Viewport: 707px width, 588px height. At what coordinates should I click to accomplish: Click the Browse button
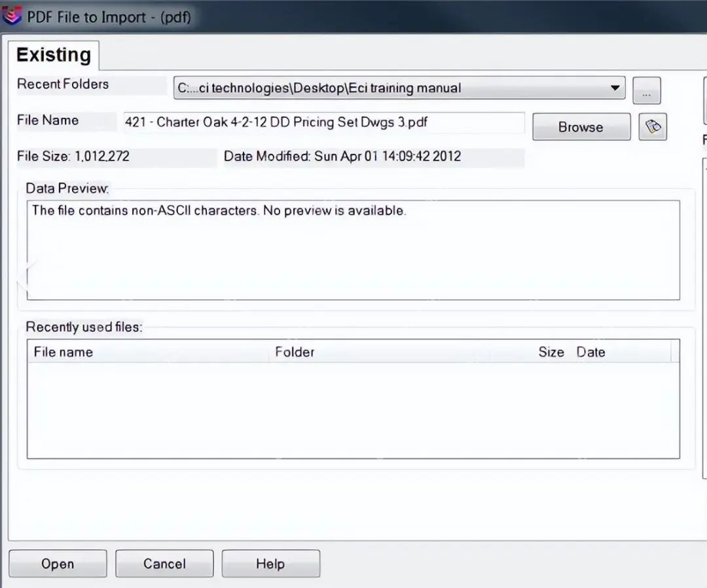point(581,127)
